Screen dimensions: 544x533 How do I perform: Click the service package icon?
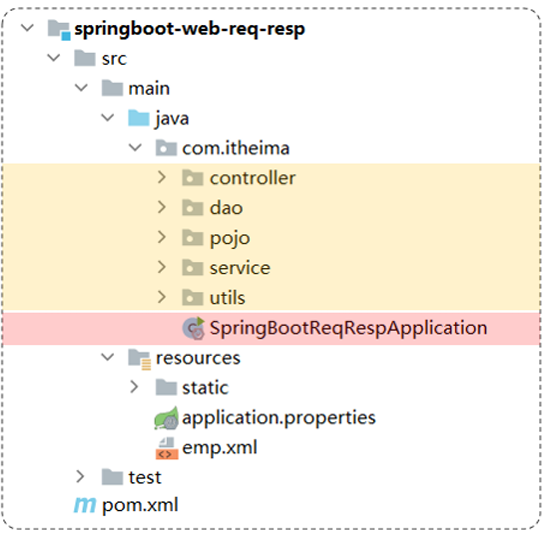193,268
